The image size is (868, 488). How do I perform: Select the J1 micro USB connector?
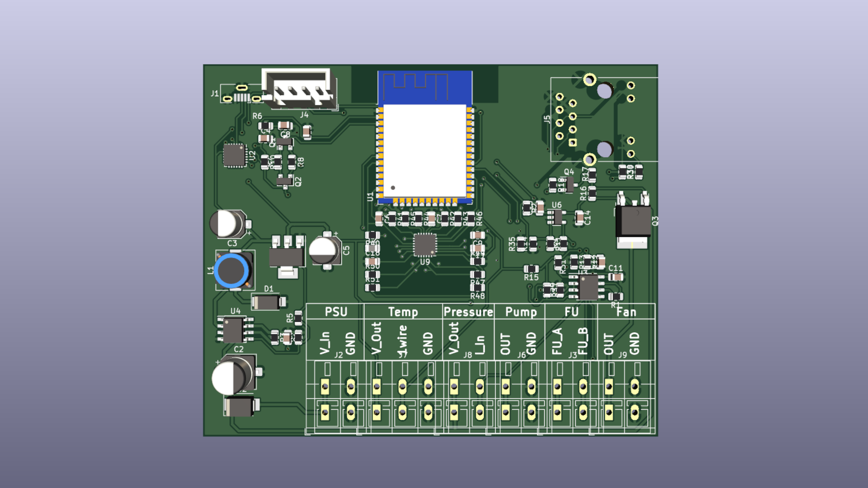coord(242,94)
